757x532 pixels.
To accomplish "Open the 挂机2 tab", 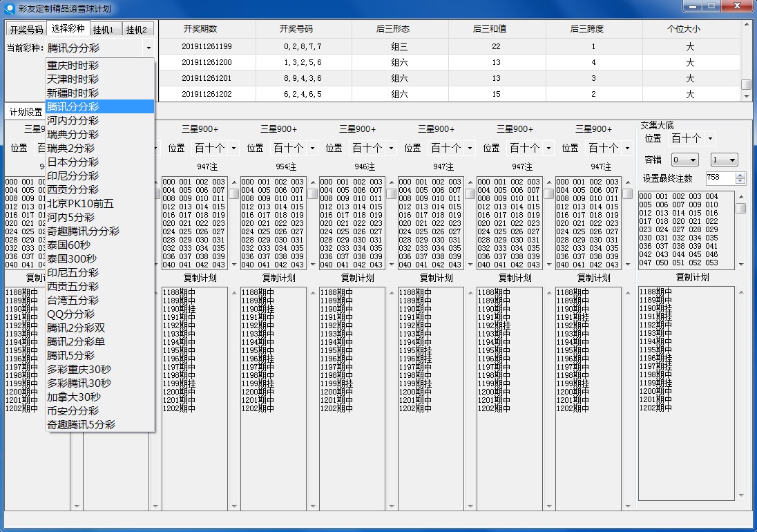I will 136,30.
